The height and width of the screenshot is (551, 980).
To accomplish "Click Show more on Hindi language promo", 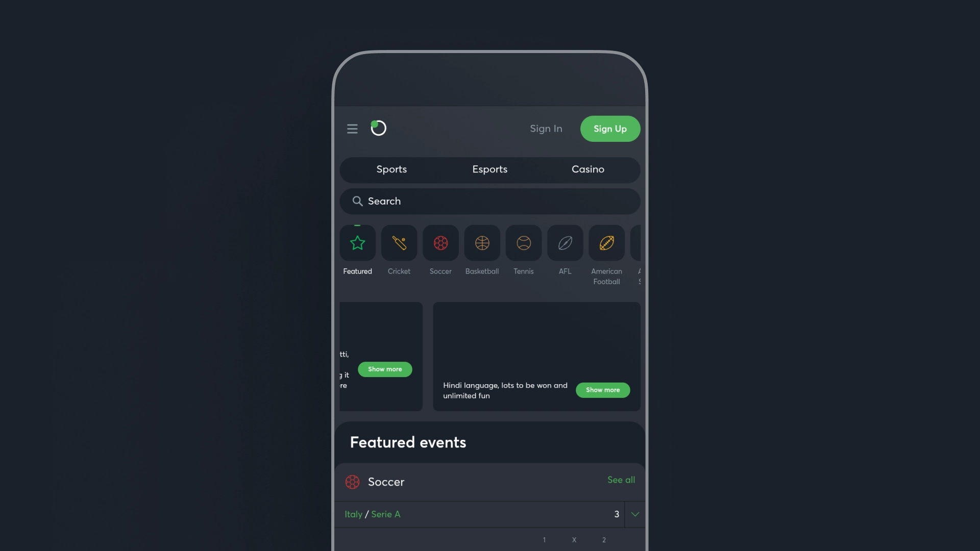I will [x=602, y=390].
